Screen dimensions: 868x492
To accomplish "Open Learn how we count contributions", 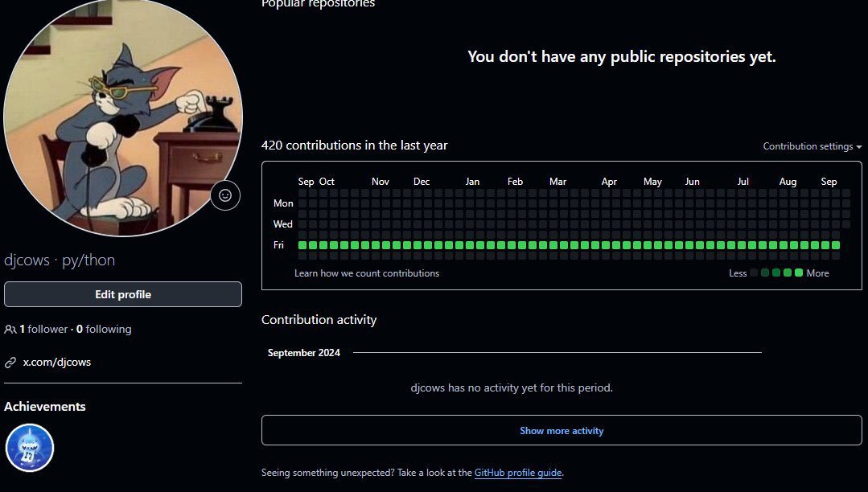I will pos(367,273).
